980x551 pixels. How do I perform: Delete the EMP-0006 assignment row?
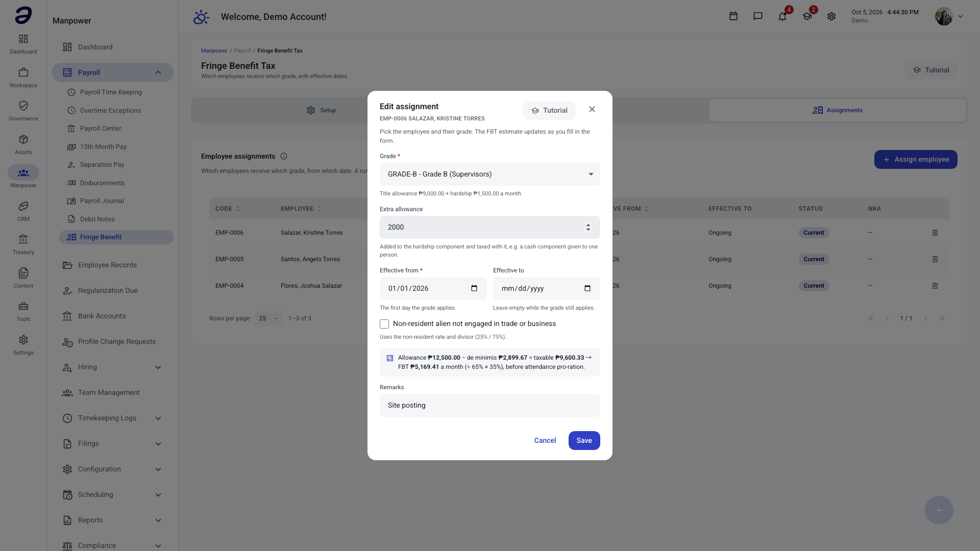pos(935,233)
